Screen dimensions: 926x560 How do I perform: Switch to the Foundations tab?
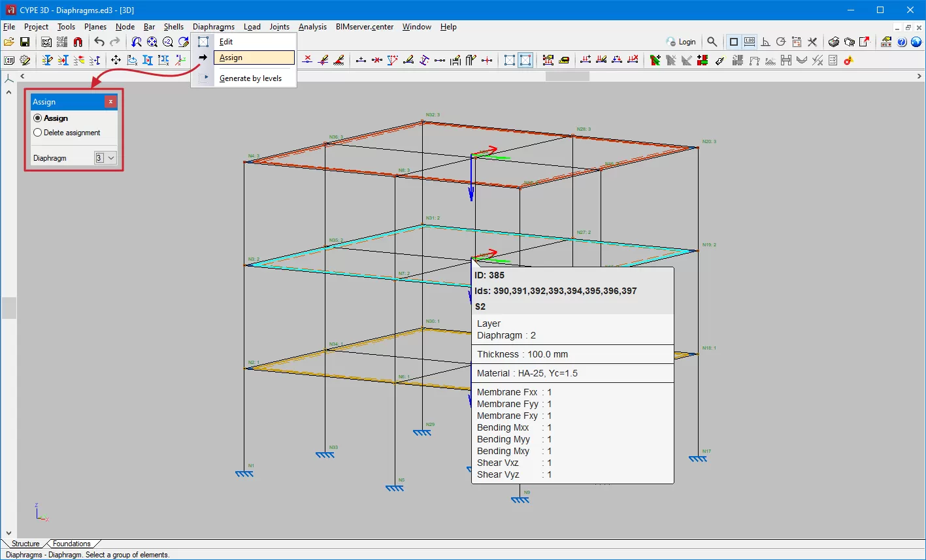pyautogui.click(x=71, y=544)
